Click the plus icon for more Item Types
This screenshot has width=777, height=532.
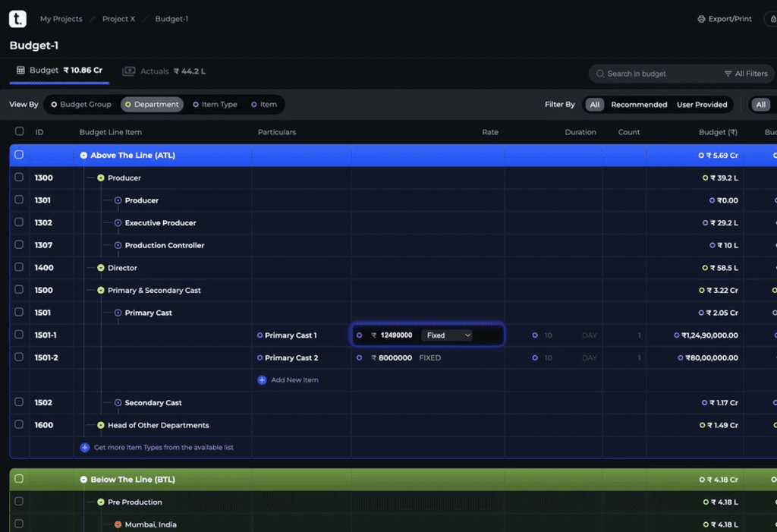(84, 448)
